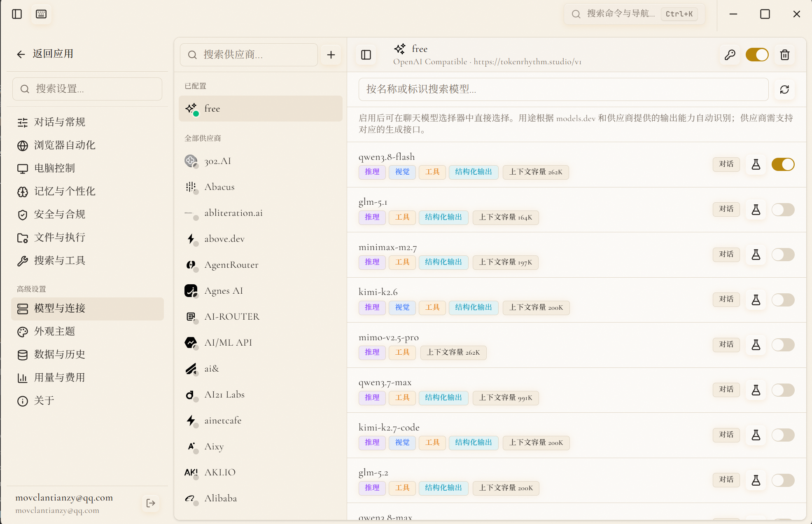Test the glm-5.2 model flask icon
The width and height of the screenshot is (812, 524).
pyautogui.click(x=756, y=480)
